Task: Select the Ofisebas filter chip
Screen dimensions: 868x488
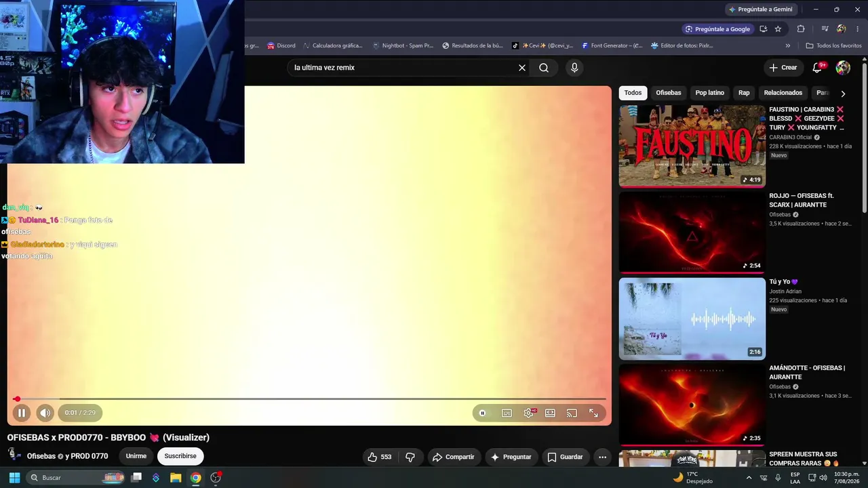Action: (668, 93)
